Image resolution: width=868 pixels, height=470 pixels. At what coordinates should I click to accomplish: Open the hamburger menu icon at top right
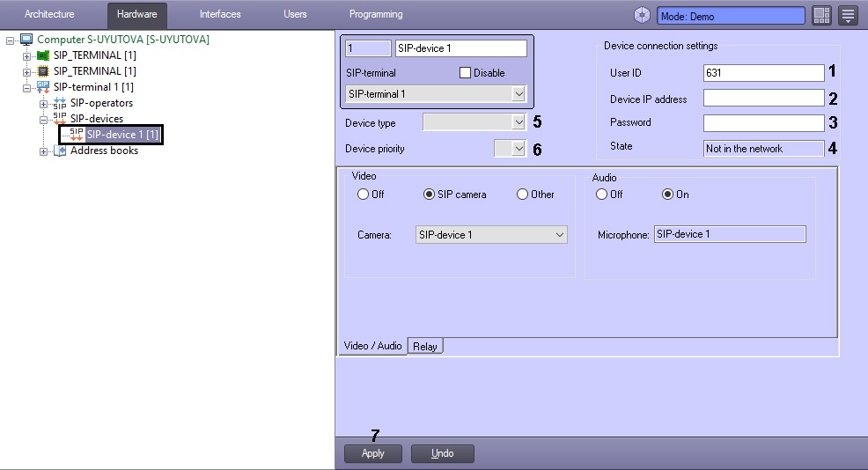(848, 16)
